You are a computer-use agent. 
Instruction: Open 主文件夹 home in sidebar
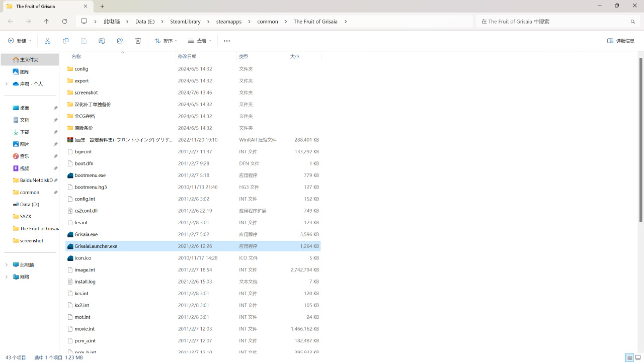tap(30, 59)
